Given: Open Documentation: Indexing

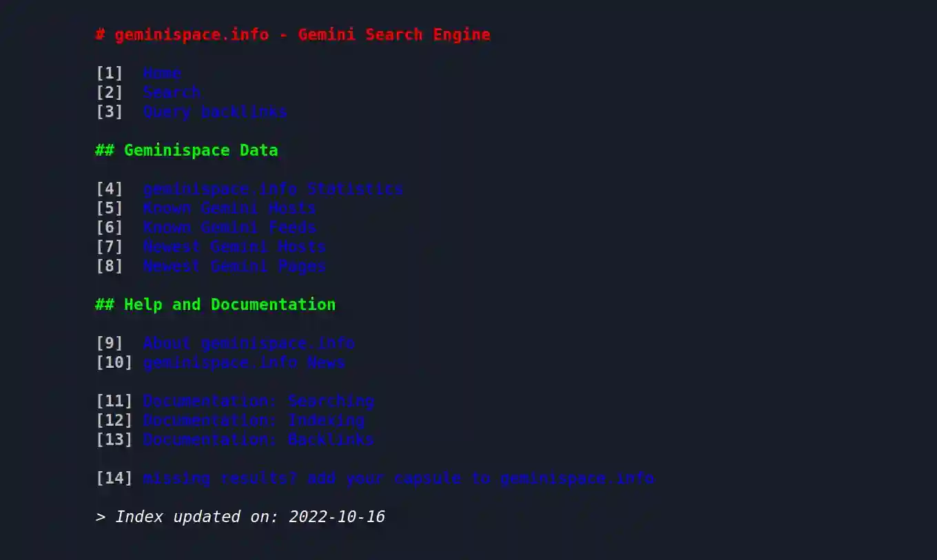Looking at the screenshot, I should pos(254,420).
